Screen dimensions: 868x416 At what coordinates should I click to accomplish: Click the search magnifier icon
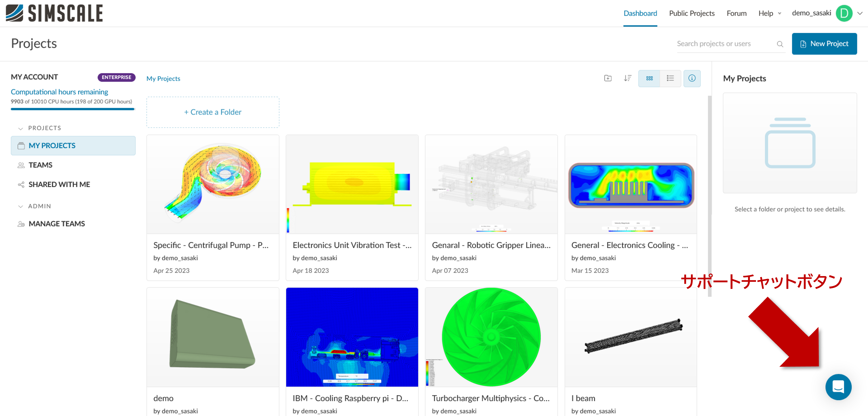click(x=780, y=44)
